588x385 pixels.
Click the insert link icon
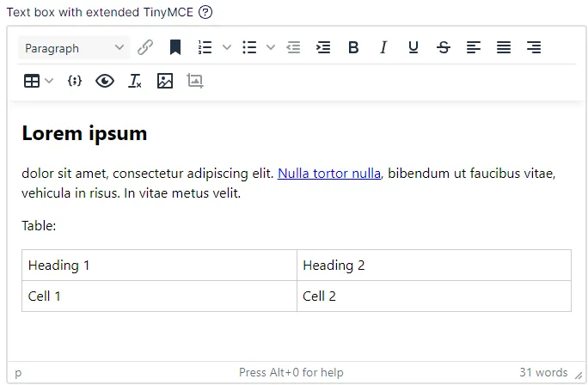145,47
